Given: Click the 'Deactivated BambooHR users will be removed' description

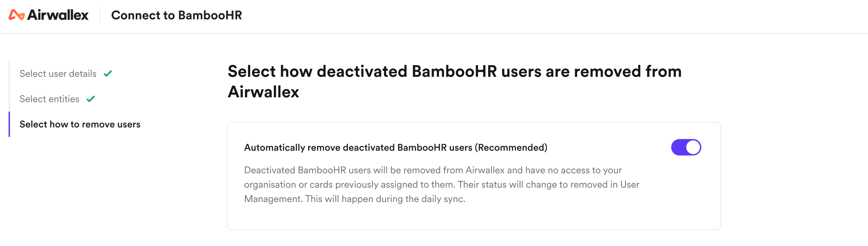Looking at the screenshot, I should coord(433,170).
